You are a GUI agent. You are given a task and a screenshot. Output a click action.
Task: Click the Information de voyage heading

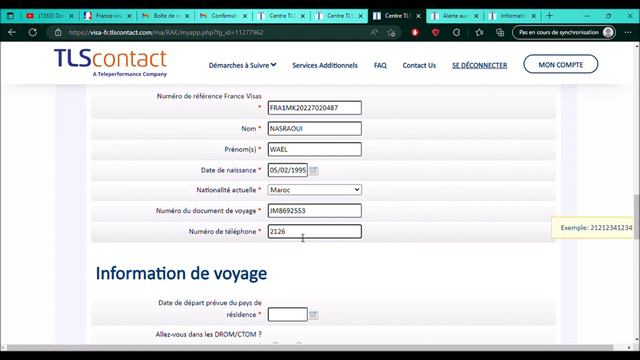pos(181,273)
